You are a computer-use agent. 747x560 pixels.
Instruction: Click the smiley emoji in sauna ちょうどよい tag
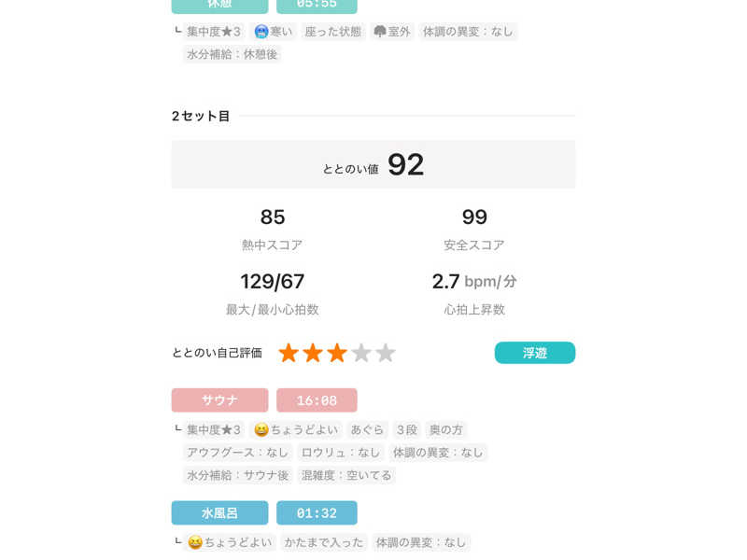[261, 430]
